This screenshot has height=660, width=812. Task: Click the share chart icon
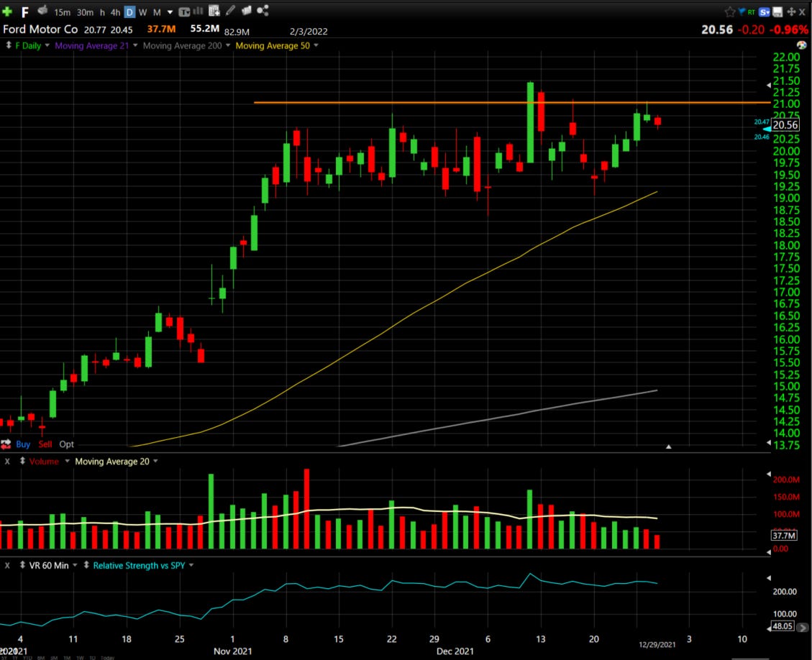pos(263,10)
